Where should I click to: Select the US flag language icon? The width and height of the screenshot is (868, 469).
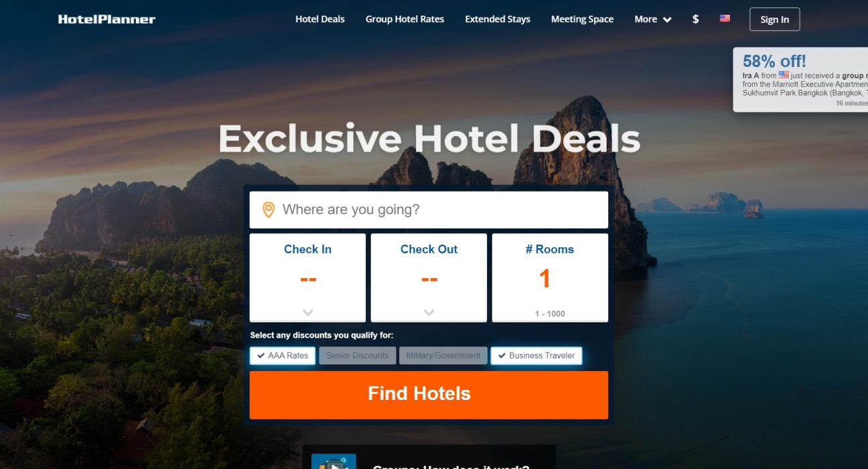point(725,19)
